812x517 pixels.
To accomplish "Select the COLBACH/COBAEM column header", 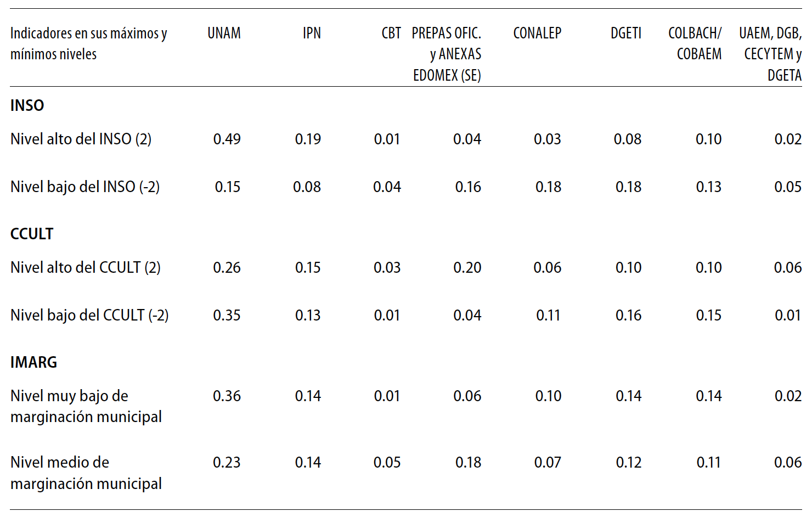I will point(695,44).
